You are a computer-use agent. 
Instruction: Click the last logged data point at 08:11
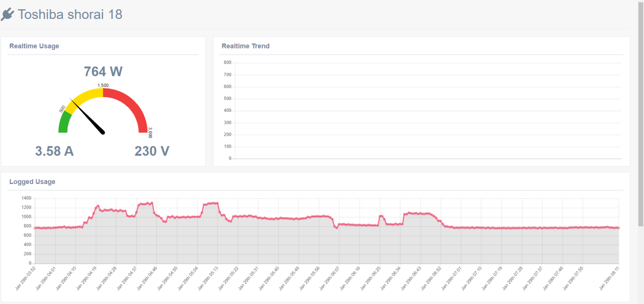tap(619, 228)
